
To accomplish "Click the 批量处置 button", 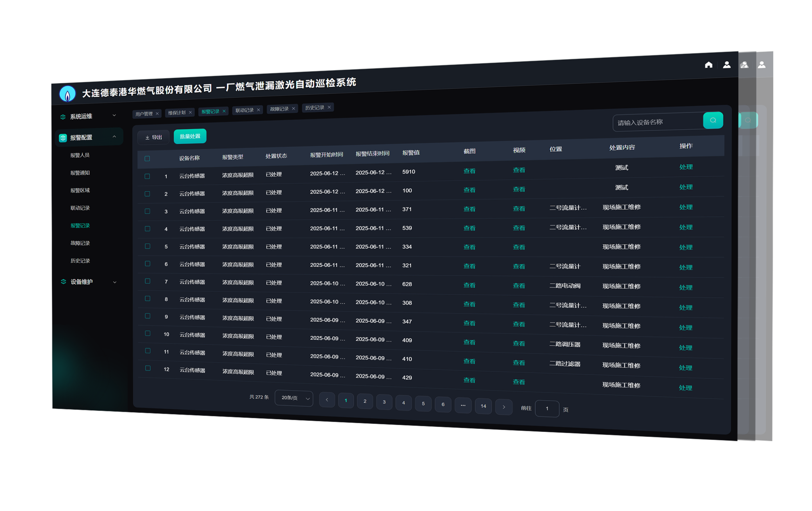I will [x=190, y=136].
